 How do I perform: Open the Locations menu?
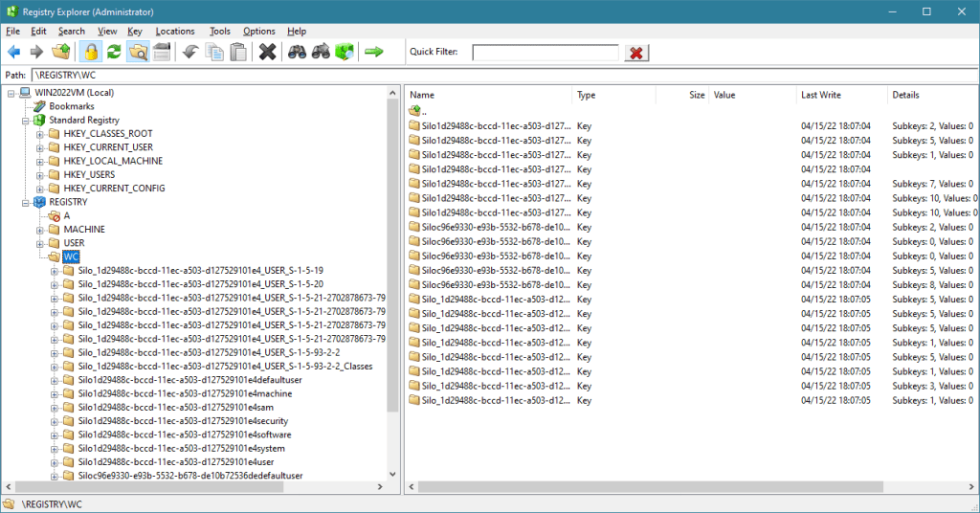(x=175, y=31)
